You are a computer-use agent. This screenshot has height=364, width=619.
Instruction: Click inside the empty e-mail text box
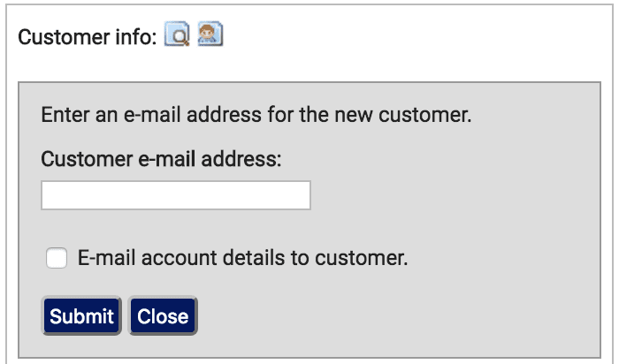tap(176, 195)
